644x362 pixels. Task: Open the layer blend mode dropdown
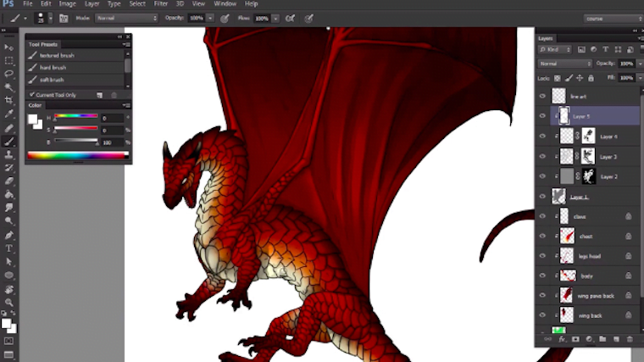point(565,64)
